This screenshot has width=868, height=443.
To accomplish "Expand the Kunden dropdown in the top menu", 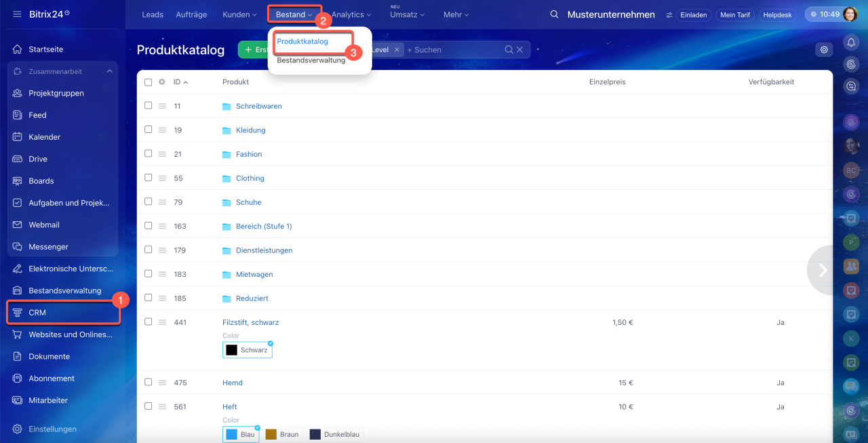I will (239, 14).
